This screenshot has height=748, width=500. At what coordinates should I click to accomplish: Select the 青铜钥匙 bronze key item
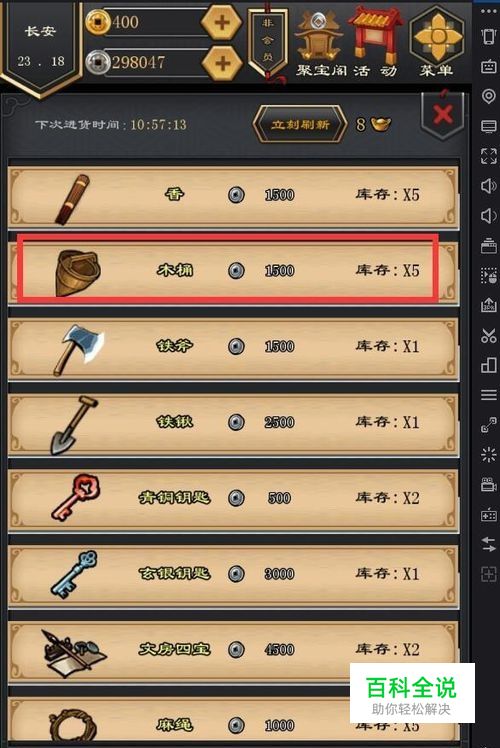click(233, 499)
